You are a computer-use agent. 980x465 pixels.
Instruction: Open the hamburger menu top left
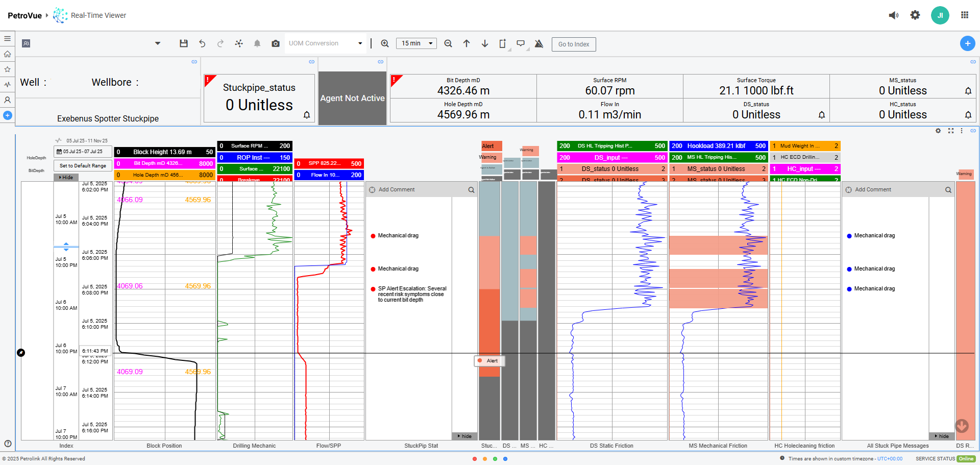[7, 38]
